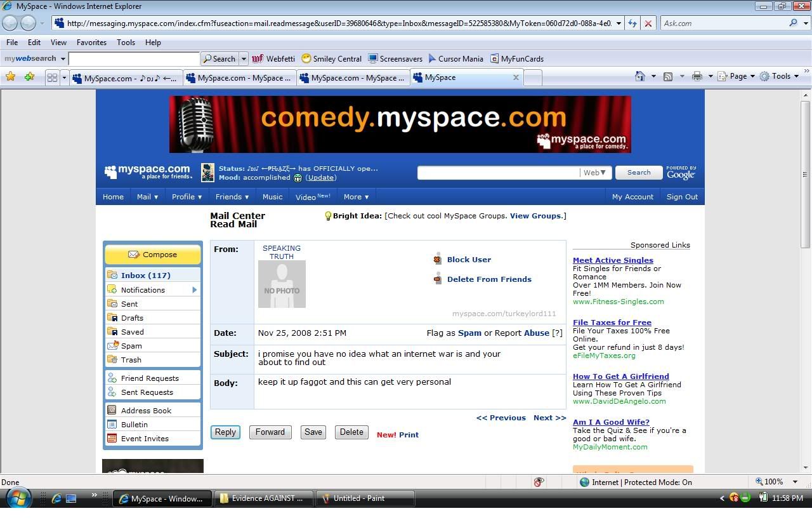The image size is (812, 525).
Task: Open Quick Tabs grid icon
Action: pyautogui.click(x=53, y=77)
